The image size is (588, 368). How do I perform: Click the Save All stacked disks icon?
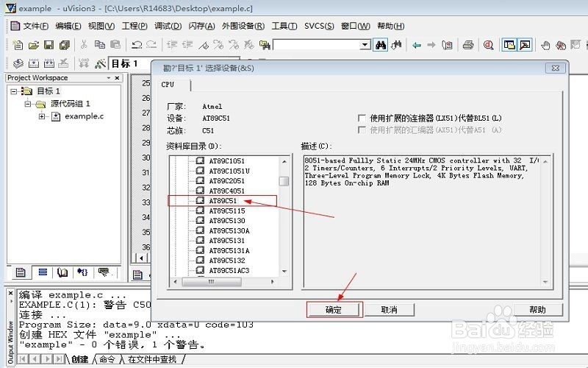pos(65,45)
